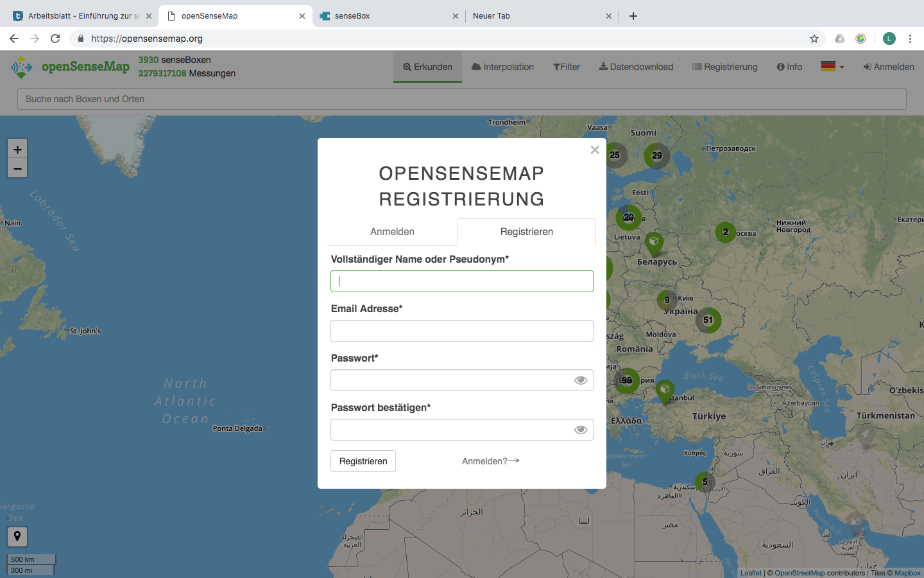
Task: Zoom out the map with minus button
Action: click(x=17, y=169)
